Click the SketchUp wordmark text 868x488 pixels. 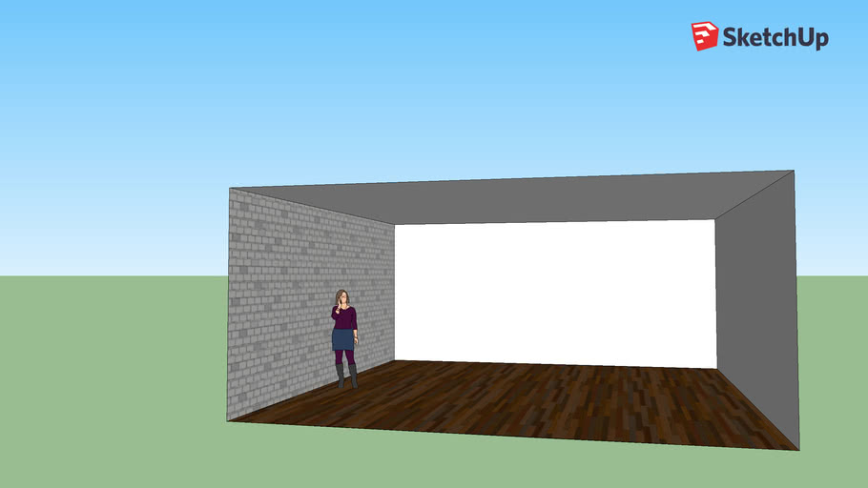[x=775, y=38]
